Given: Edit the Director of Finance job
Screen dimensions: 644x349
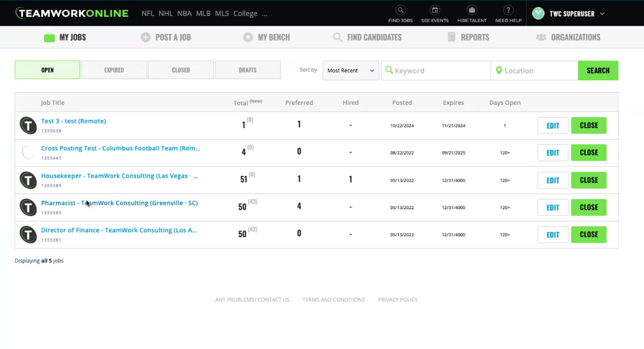Looking at the screenshot, I should (553, 235).
